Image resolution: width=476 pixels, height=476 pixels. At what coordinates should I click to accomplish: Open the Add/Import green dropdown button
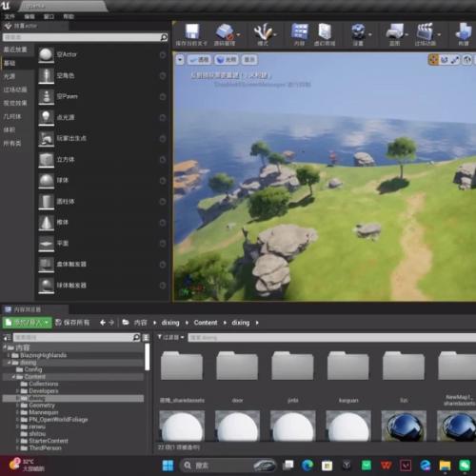click(27, 323)
